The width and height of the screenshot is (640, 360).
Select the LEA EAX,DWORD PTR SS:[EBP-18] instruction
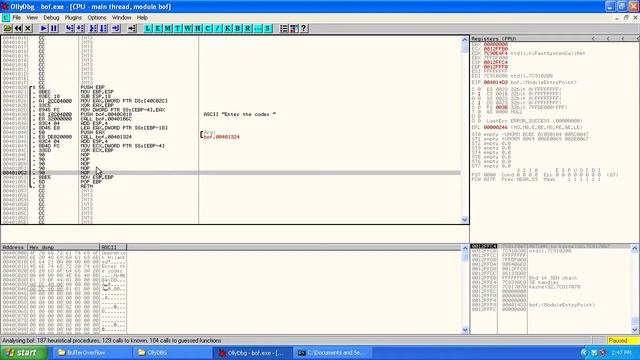tap(124, 128)
